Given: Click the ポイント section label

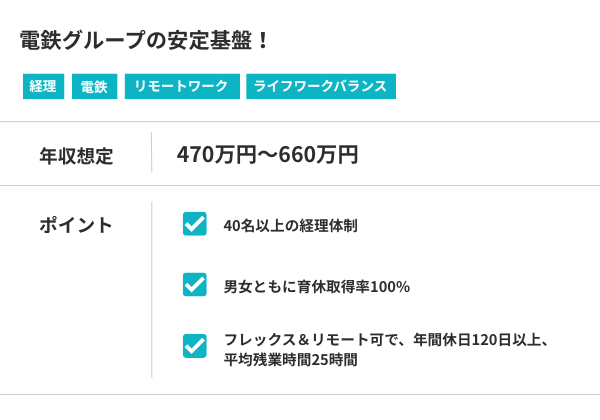Looking at the screenshot, I should [76, 225].
